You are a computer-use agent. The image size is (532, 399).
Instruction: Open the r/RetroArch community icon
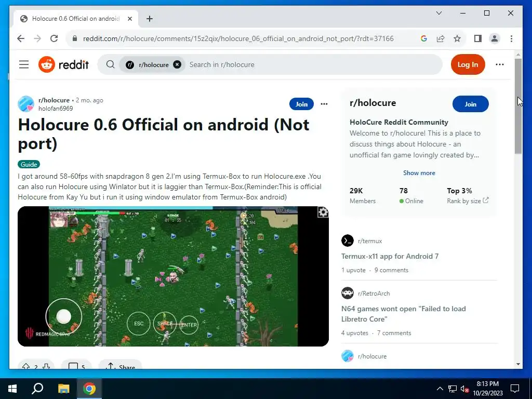(348, 293)
